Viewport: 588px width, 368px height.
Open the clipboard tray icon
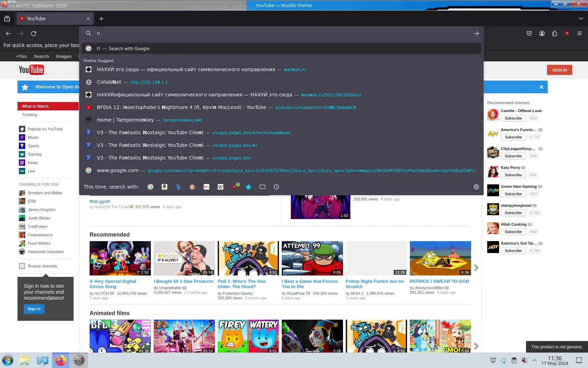pos(514,360)
